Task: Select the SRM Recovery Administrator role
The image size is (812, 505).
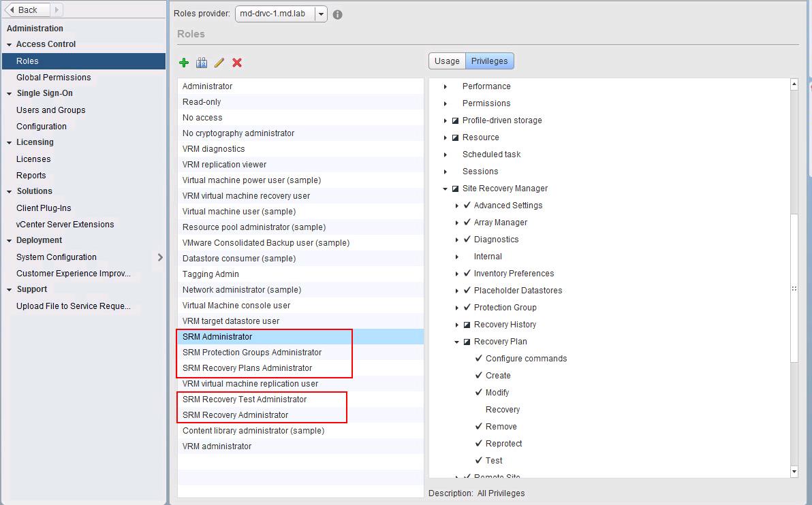Action: [300, 415]
